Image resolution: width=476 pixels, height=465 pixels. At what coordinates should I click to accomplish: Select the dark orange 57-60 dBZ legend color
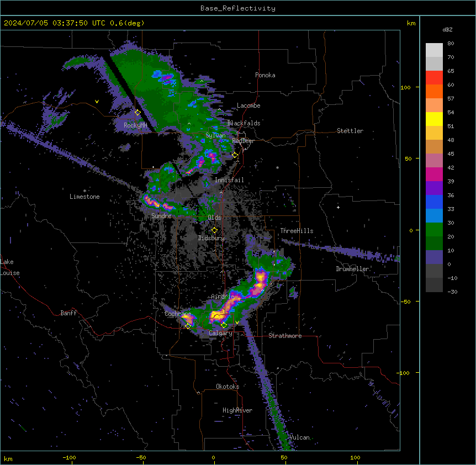[434, 91]
